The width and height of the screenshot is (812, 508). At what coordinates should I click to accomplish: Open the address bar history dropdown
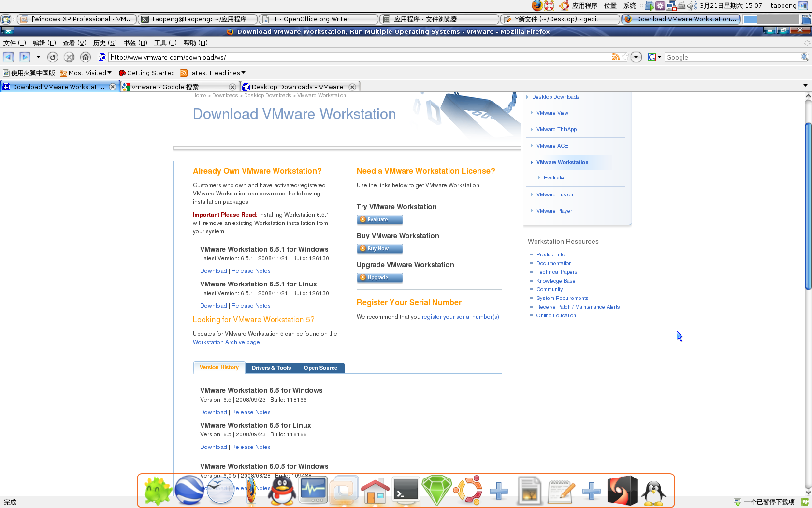(636, 57)
